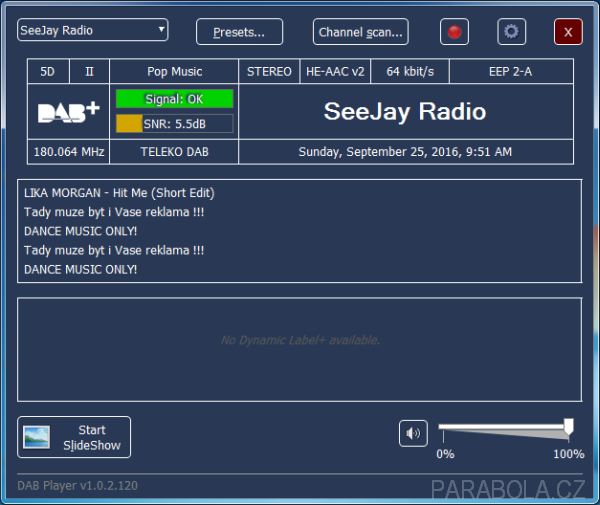Start a channel scan

point(360,32)
